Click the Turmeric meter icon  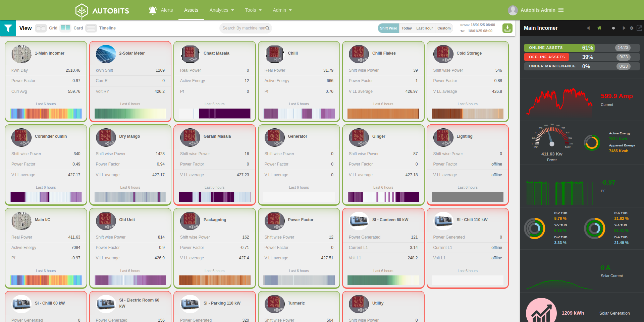[275, 304]
